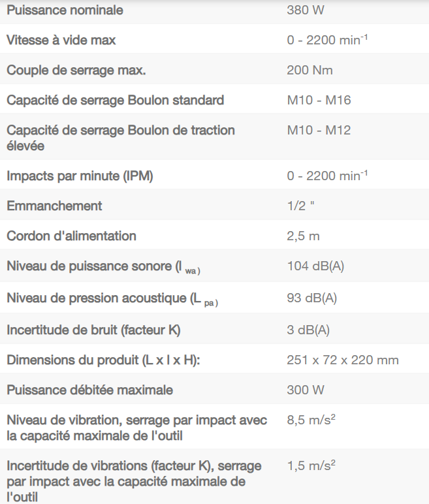Select the M10 - M16 value

click(319, 100)
